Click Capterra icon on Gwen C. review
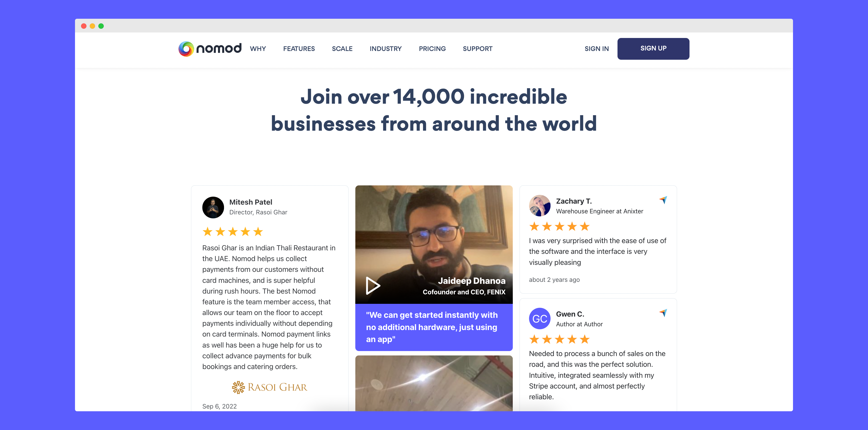 coord(663,313)
